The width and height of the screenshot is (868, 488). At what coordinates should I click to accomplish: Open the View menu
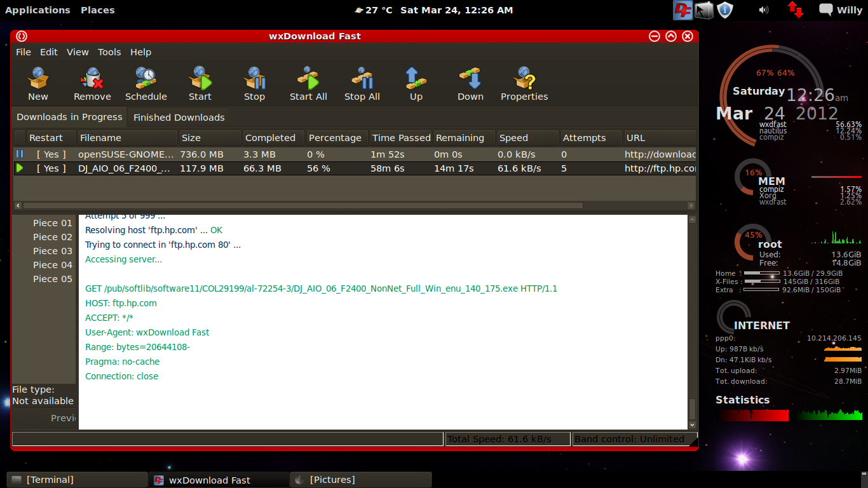click(78, 52)
